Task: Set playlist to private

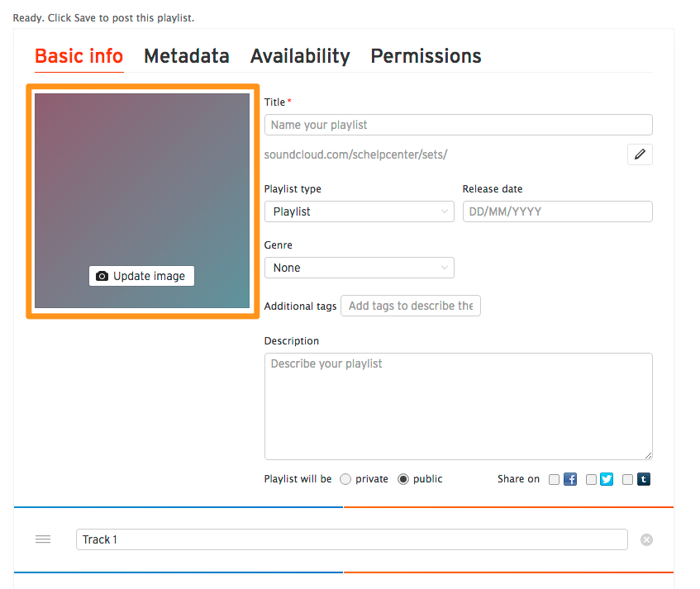Action: pos(345,479)
